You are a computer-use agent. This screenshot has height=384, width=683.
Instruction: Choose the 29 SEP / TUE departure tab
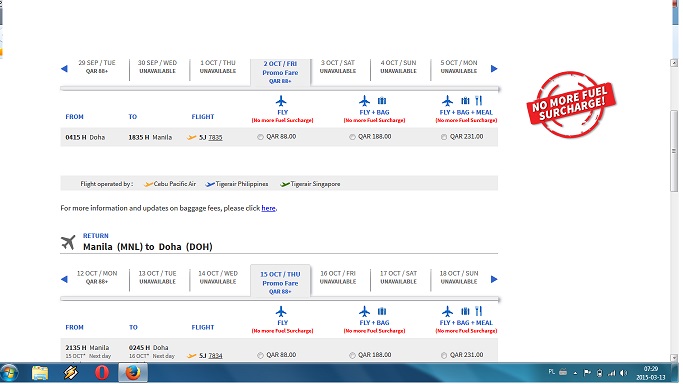(97, 67)
